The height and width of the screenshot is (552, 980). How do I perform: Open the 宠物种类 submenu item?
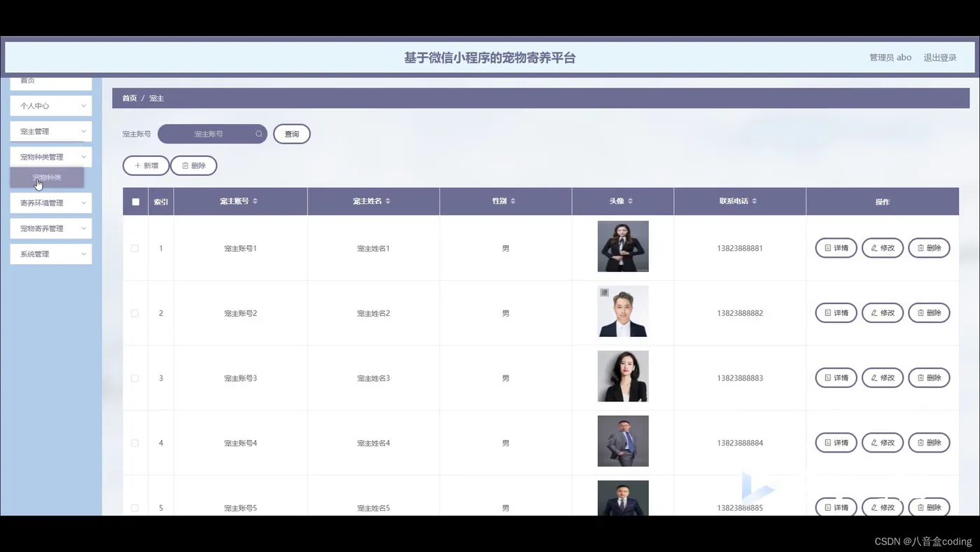coord(47,177)
